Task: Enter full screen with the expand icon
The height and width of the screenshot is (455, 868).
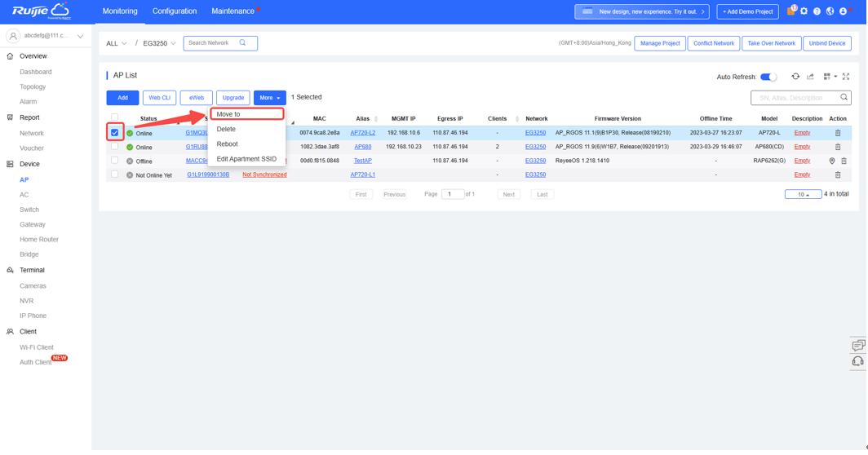Action: point(848,77)
